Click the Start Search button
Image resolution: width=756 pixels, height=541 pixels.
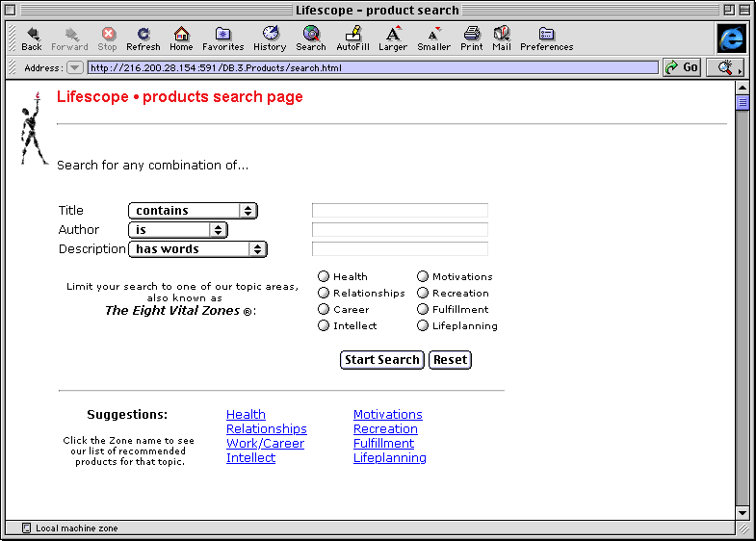[382, 360]
